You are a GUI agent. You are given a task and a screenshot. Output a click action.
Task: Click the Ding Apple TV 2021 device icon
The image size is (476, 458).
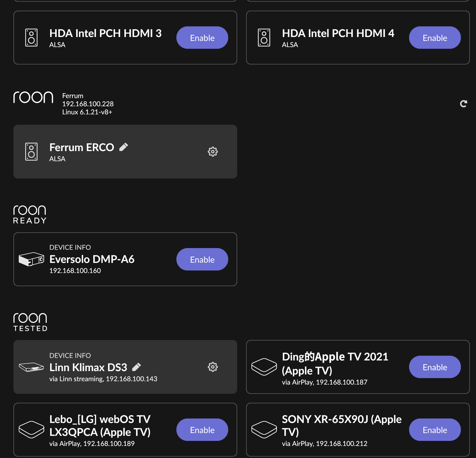264,367
